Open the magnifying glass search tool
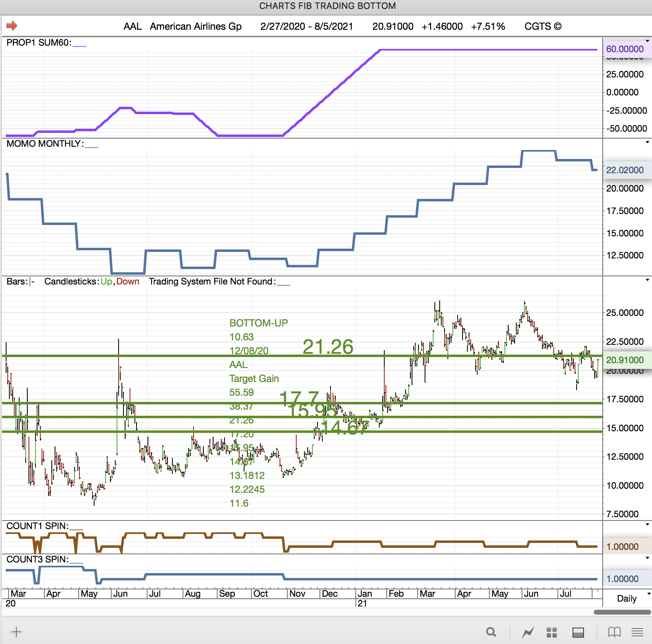Viewport: 652px width, 644px height. (x=491, y=632)
